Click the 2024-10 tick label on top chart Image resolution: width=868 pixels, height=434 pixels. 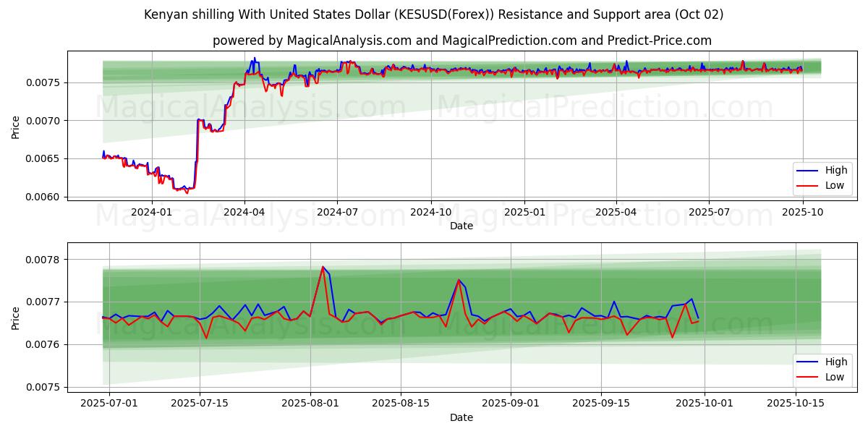[431, 212]
